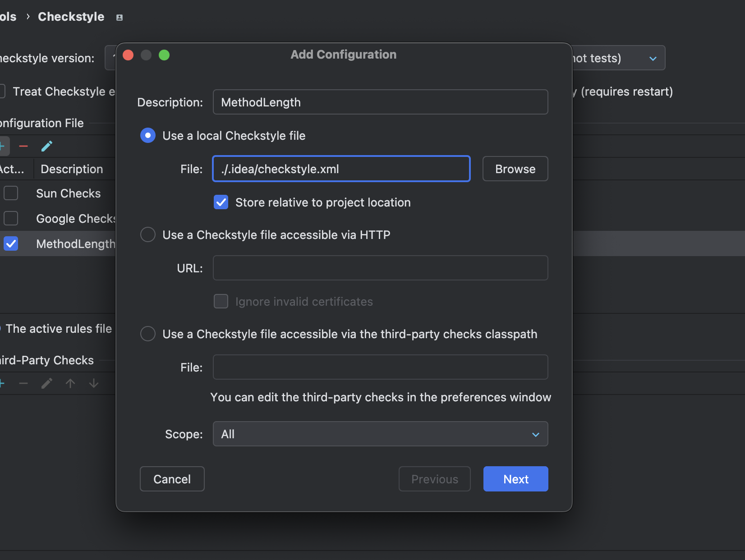Close the Add Configuration dialog

[x=128, y=55]
